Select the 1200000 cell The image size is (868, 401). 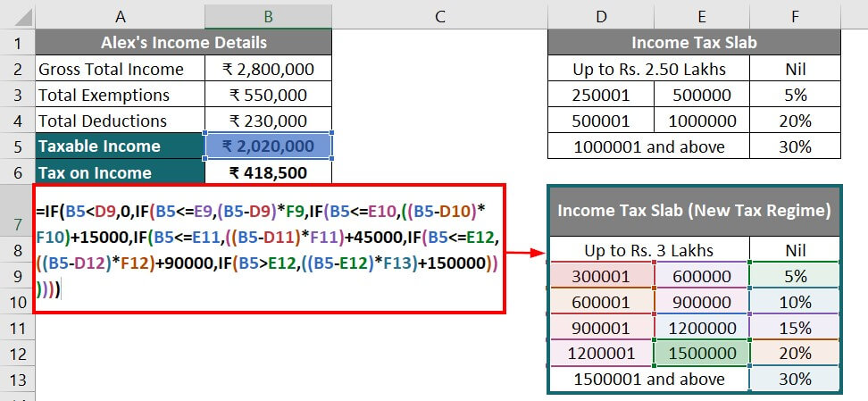(702, 328)
